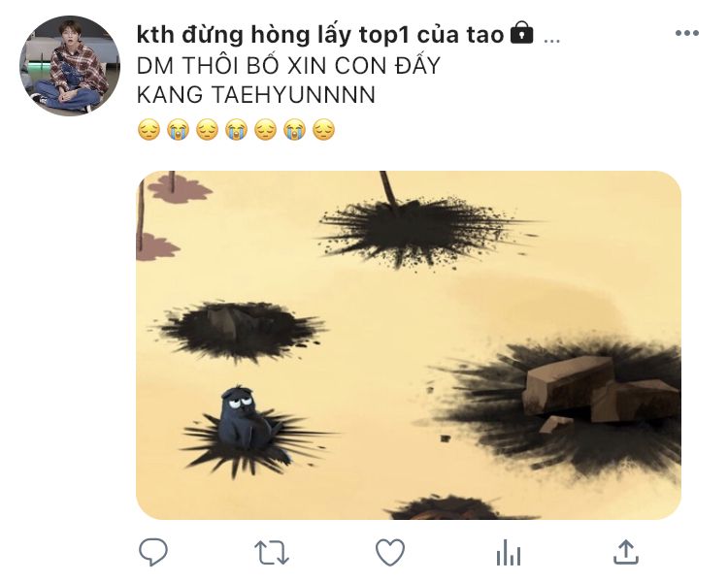
Task: Click the brown rock chunks in the image
Action: (600, 391)
